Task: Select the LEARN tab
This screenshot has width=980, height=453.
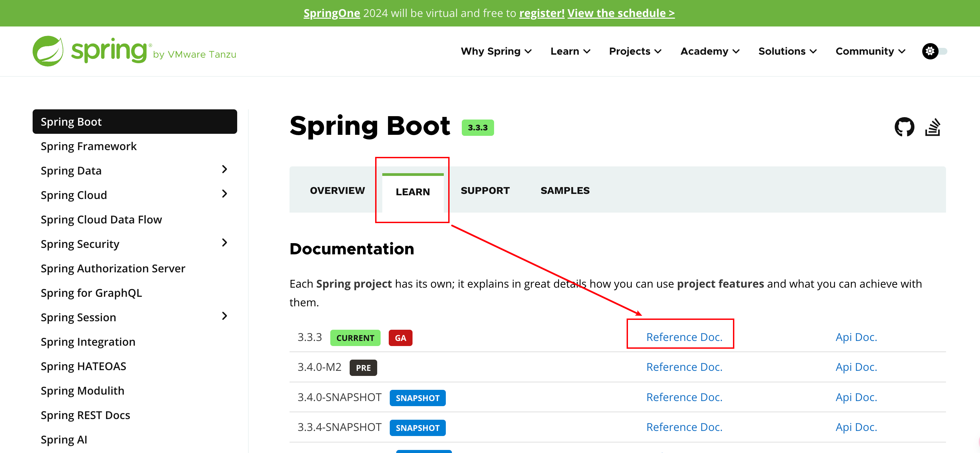Action: (x=413, y=192)
